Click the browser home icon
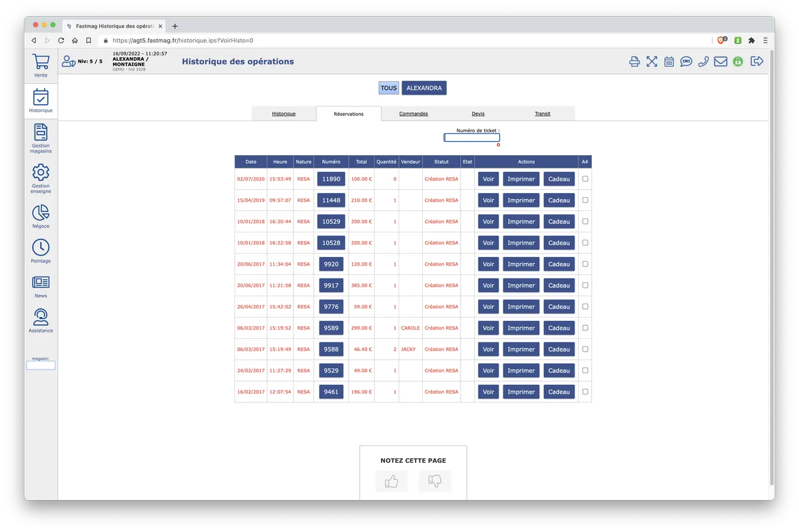Image resolution: width=799 pixels, height=532 pixels. (x=75, y=41)
